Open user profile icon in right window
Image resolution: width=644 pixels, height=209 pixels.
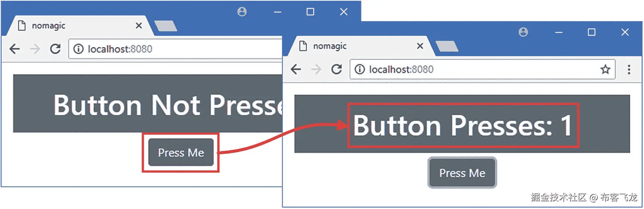click(x=523, y=32)
